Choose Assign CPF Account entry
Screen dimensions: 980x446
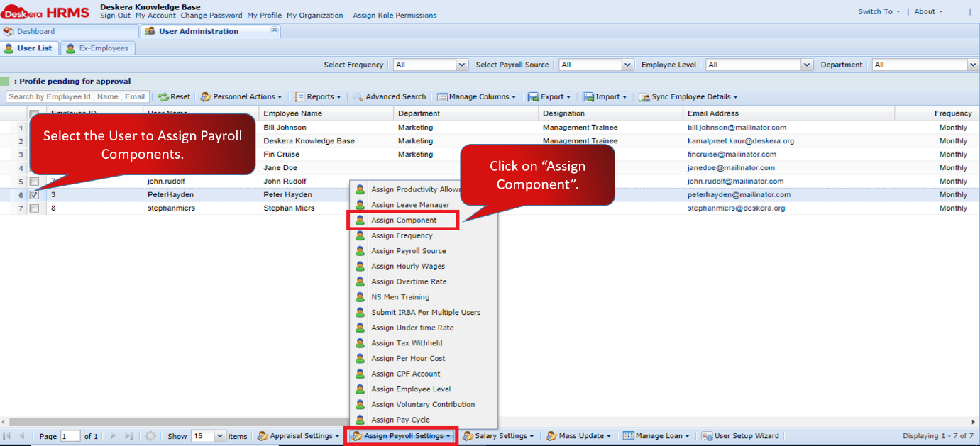[424, 374]
